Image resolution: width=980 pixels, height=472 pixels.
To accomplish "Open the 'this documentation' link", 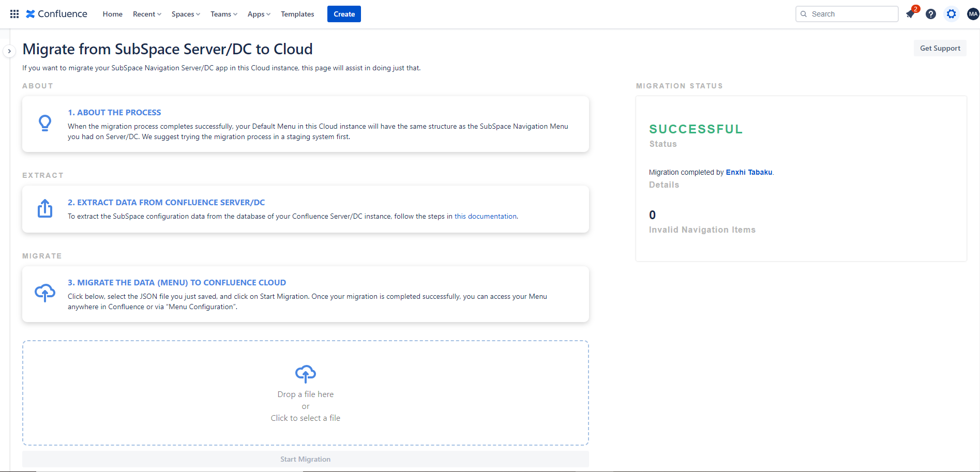I will [x=486, y=216].
